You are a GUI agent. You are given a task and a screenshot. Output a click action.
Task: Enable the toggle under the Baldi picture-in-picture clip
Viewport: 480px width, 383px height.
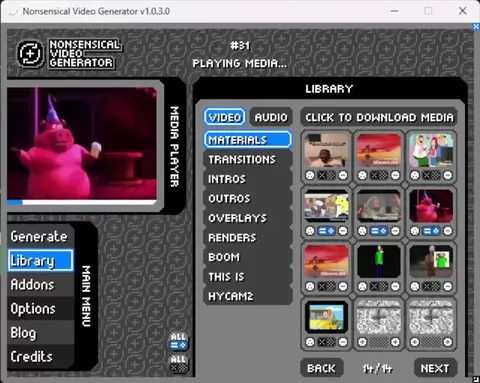click(x=431, y=286)
